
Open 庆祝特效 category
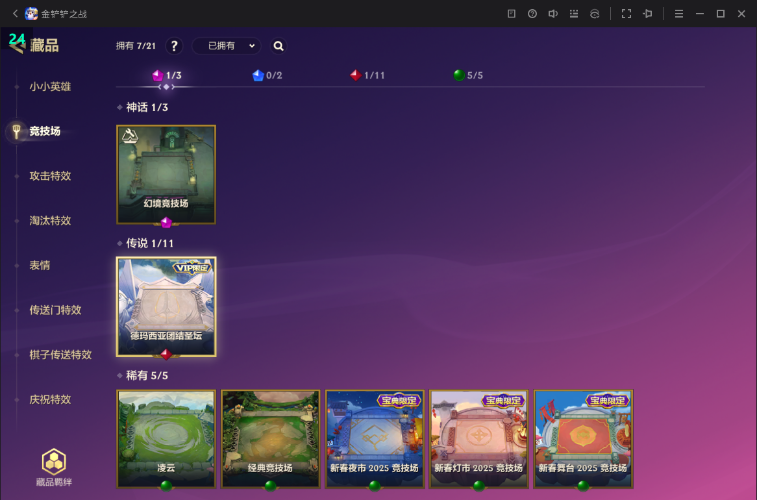click(x=50, y=399)
